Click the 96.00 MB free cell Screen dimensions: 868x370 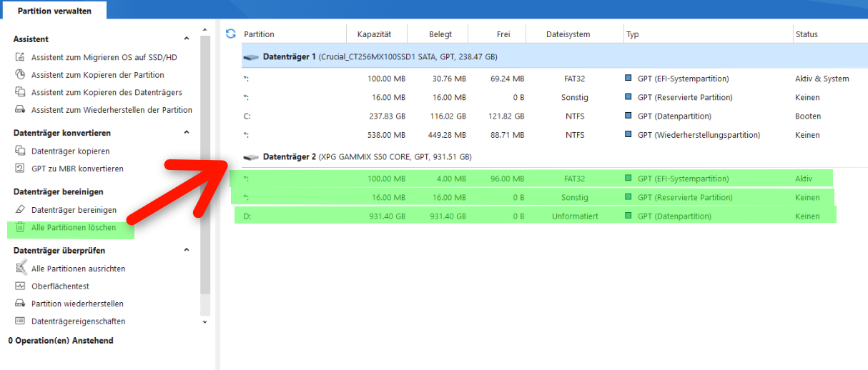click(x=507, y=179)
